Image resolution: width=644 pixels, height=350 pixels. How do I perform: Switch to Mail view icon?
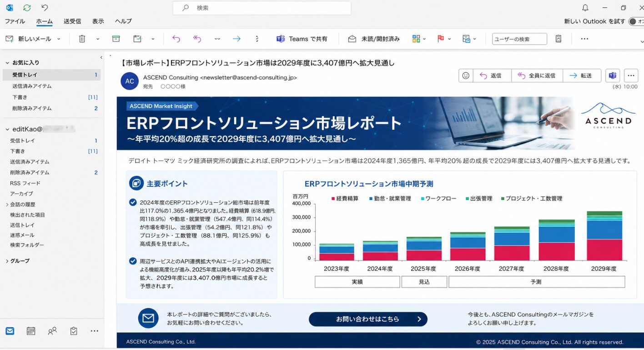tap(10, 331)
